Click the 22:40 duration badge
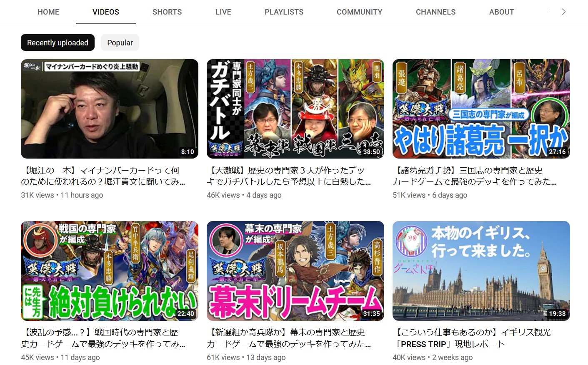The height and width of the screenshot is (365, 588). click(x=185, y=314)
